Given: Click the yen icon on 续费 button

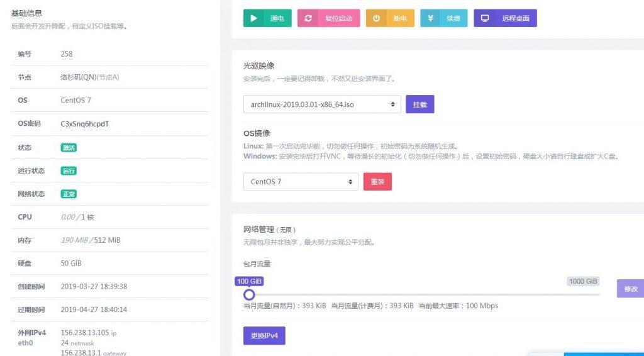Looking at the screenshot, I should [x=430, y=18].
